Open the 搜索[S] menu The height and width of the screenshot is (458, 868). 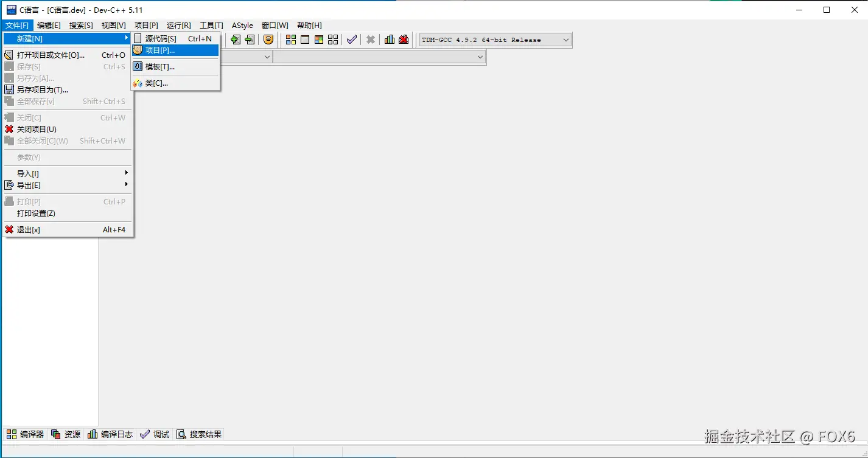[81, 25]
